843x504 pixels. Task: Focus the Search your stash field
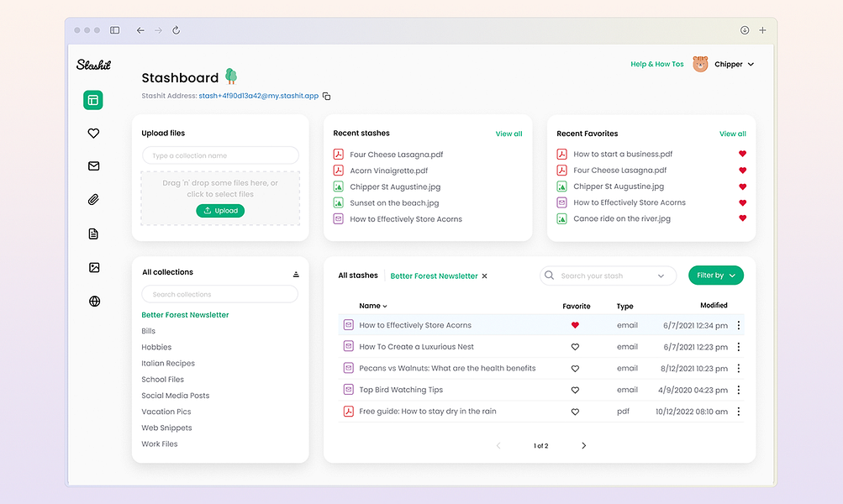click(x=608, y=276)
